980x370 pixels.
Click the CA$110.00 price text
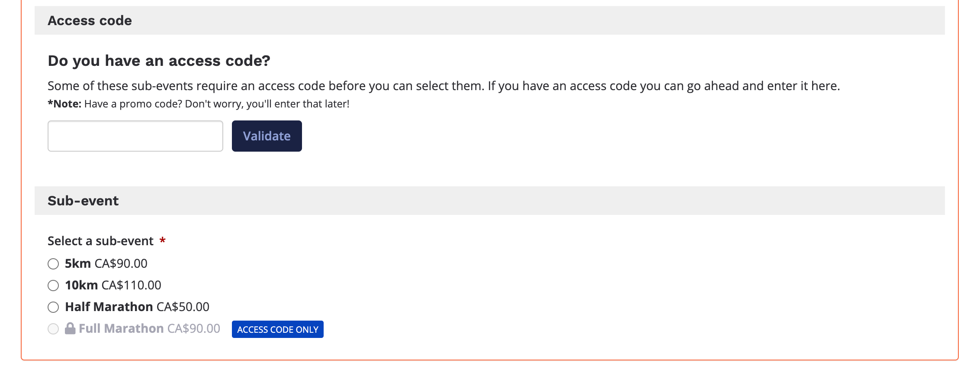coord(131,285)
